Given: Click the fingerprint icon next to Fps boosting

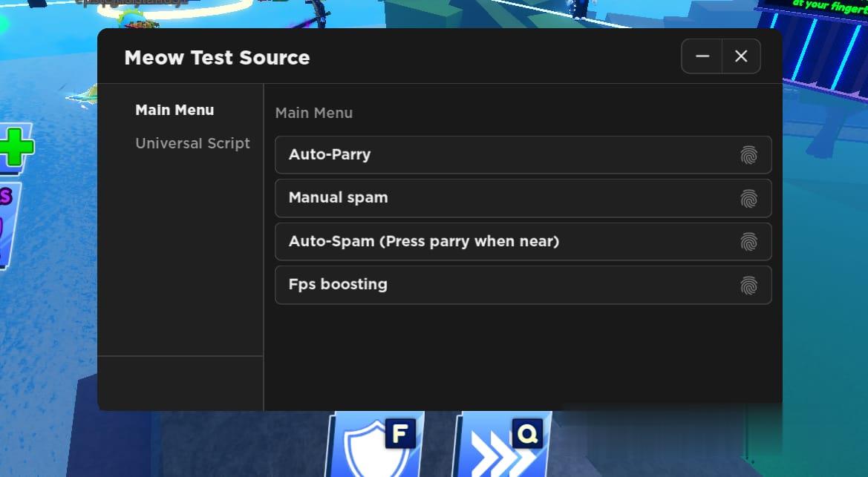Looking at the screenshot, I should [748, 285].
